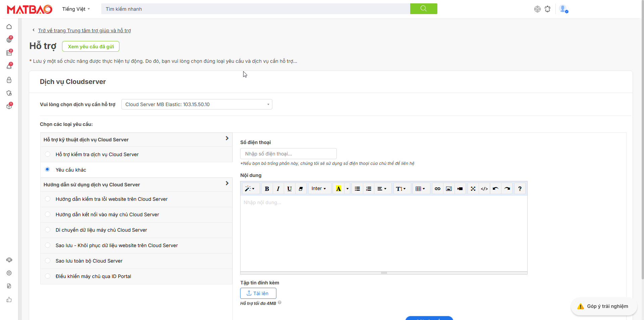Click the Bold formatting button

click(x=267, y=189)
